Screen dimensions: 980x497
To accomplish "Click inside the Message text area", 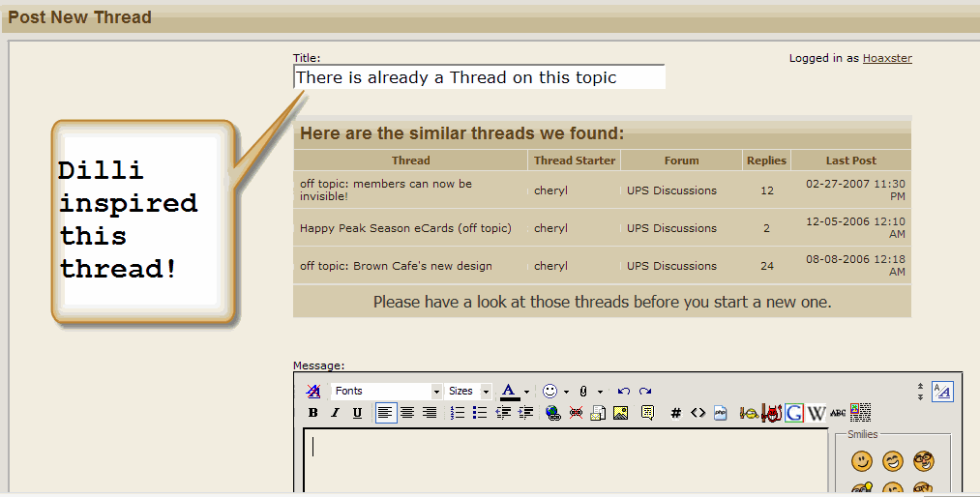I will coord(566,461).
